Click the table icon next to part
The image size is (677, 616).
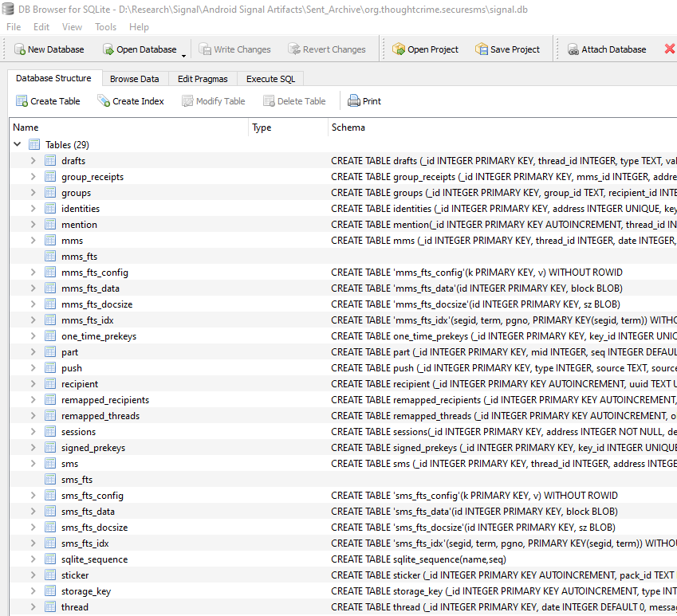tap(50, 351)
